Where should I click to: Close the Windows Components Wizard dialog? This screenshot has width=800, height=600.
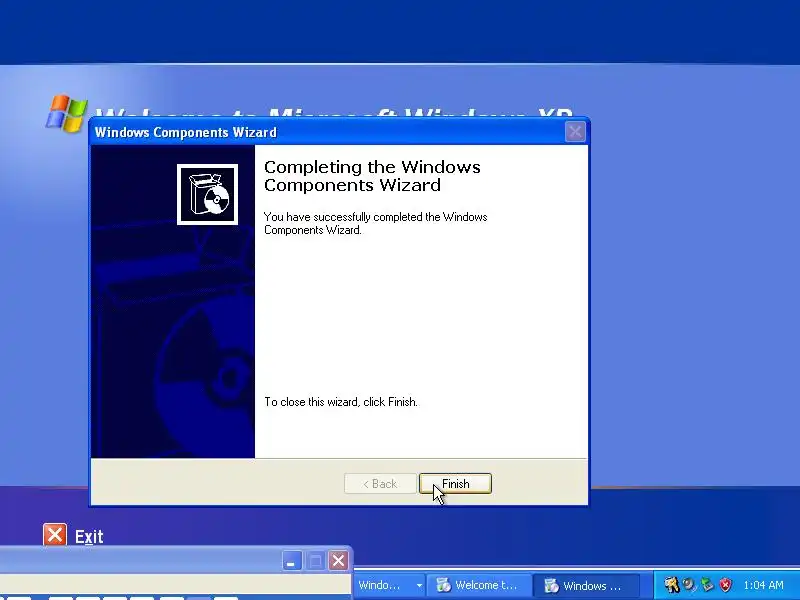(x=575, y=132)
